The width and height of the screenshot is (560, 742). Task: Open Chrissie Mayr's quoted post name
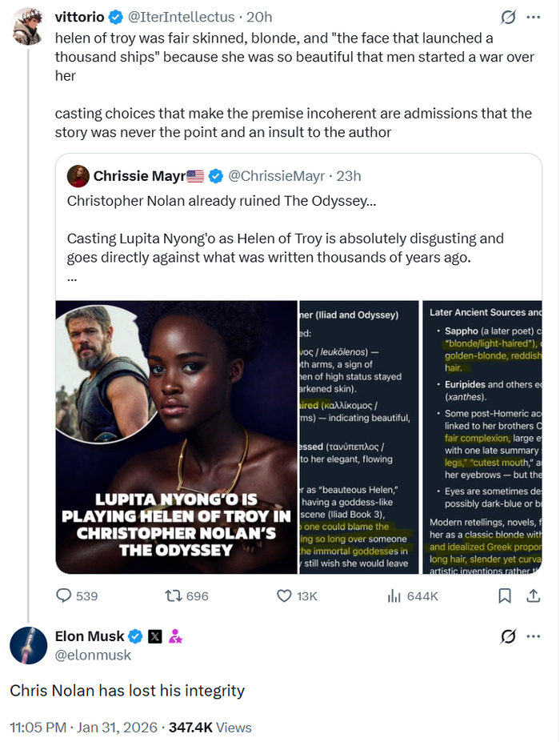(x=139, y=176)
